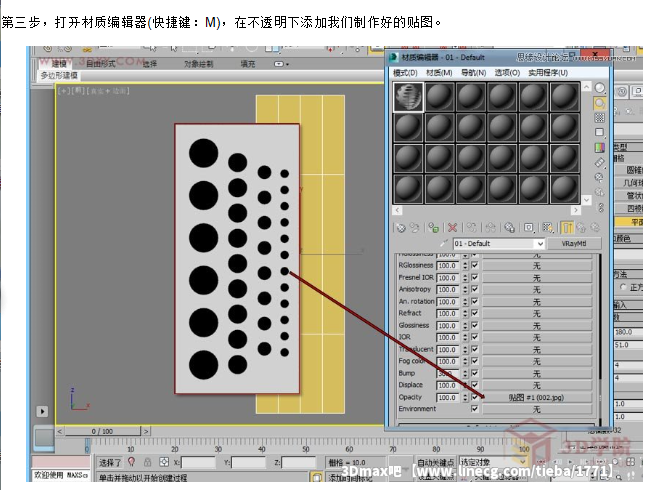Click the Make Preview icon
Viewport: 653px width, 490px height.
tap(599, 162)
